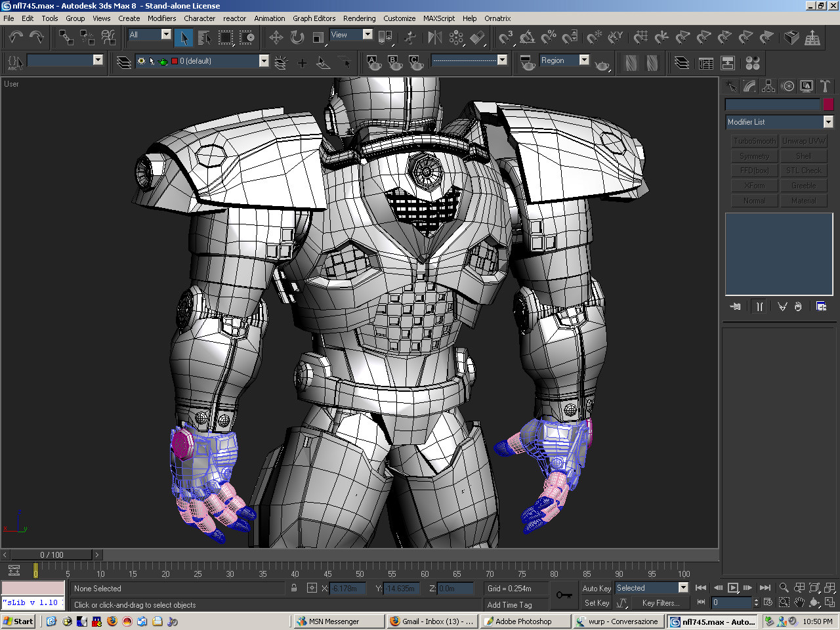The image size is (840, 630).
Task: Click the current frame number field
Action: pos(731,602)
